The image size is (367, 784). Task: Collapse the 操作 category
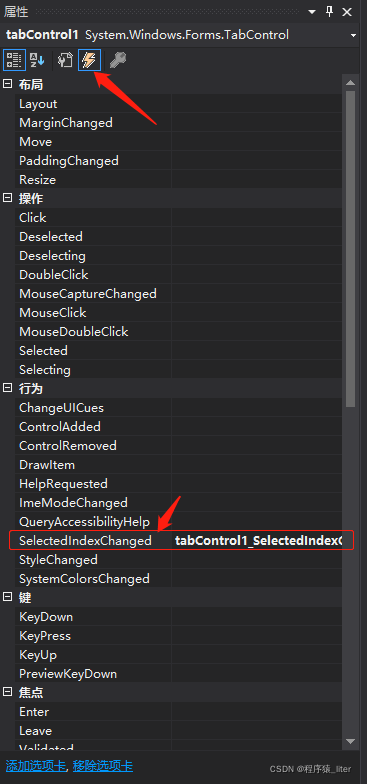pyautogui.click(x=8, y=198)
